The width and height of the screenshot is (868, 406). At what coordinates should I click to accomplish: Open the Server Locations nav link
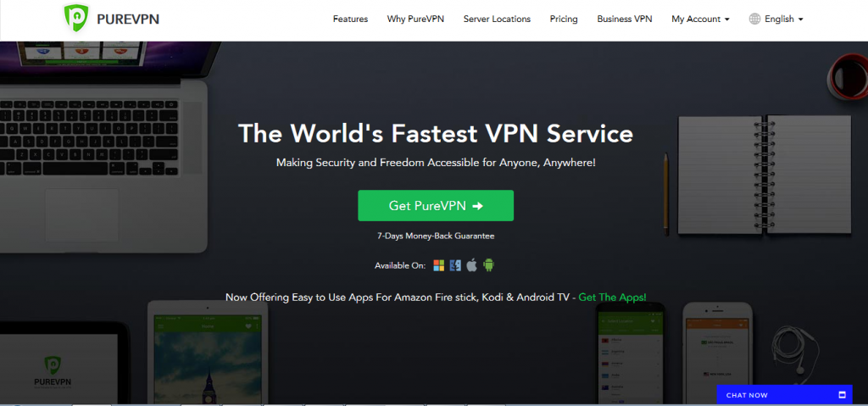click(x=497, y=19)
